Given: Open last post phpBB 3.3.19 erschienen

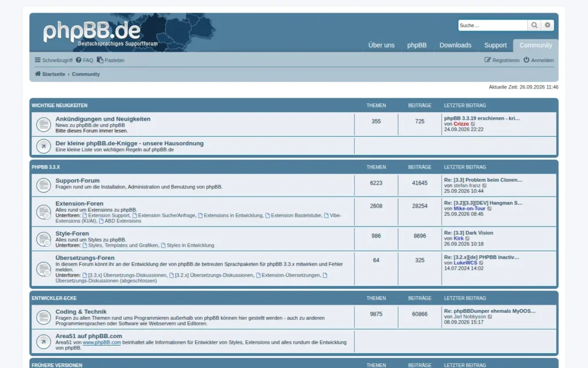Looking at the screenshot, I should [x=482, y=118].
